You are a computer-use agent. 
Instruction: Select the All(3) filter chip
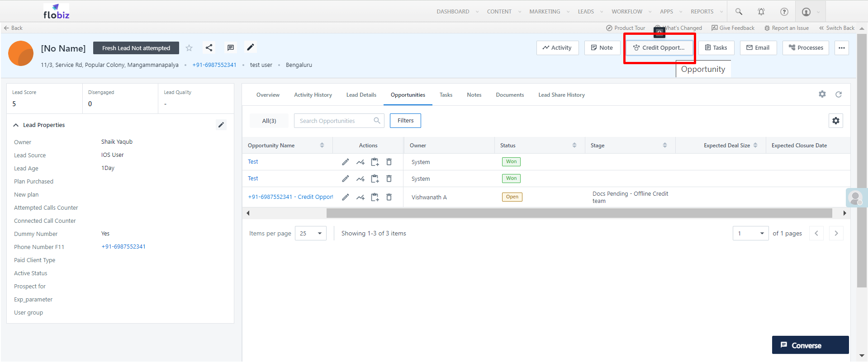[269, 121]
